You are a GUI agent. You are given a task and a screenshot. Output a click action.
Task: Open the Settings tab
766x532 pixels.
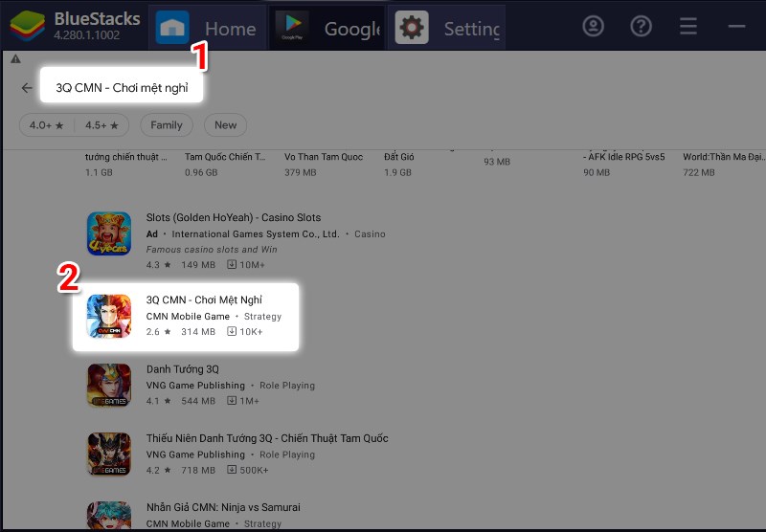(x=446, y=28)
